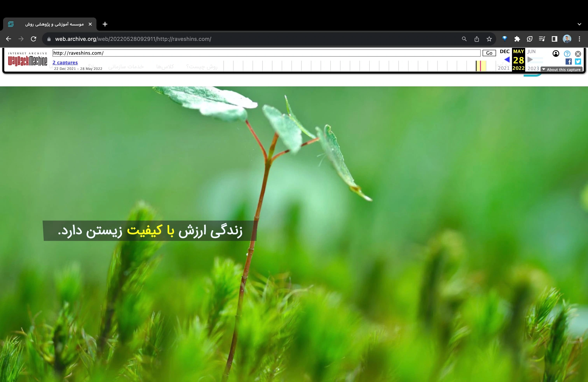This screenshot has height=382, width=588.
Task: Click the highlighted 28 capture date
Action: pyautogui.click(x=518, y=60)
